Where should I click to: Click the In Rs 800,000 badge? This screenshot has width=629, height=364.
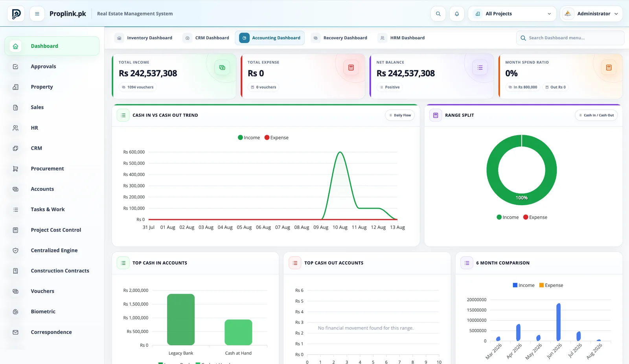click(522, 87)
